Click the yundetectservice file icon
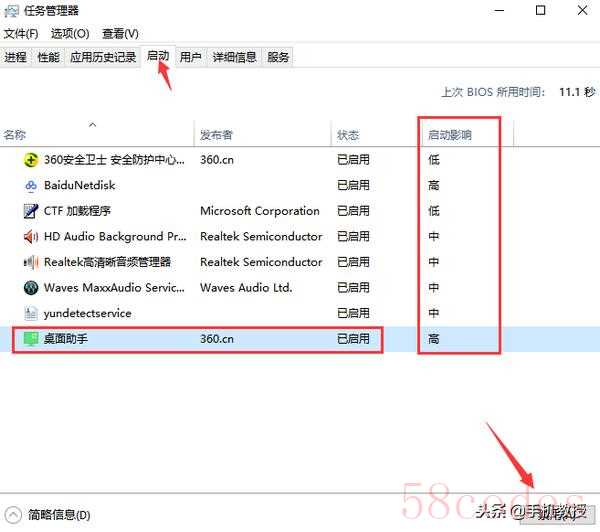600x532 pixels. tap(31, 313)
